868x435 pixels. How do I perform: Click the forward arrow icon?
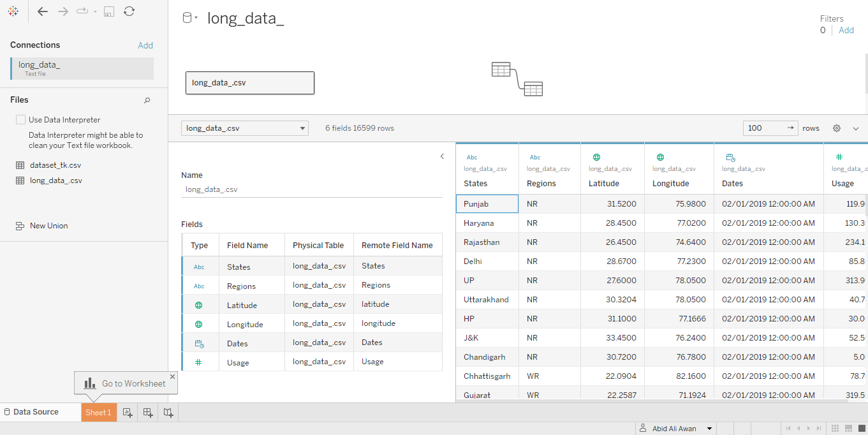(63, 11)
